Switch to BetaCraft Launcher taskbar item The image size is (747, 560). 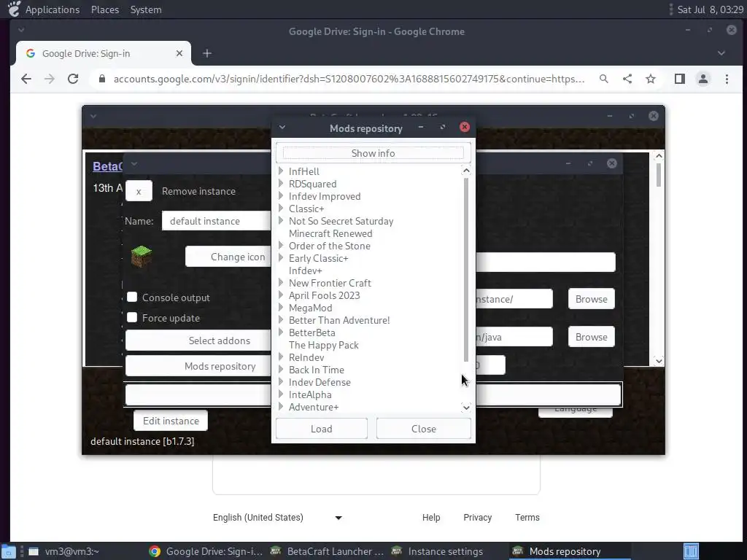pyautogui.click(x=327, y=551)
